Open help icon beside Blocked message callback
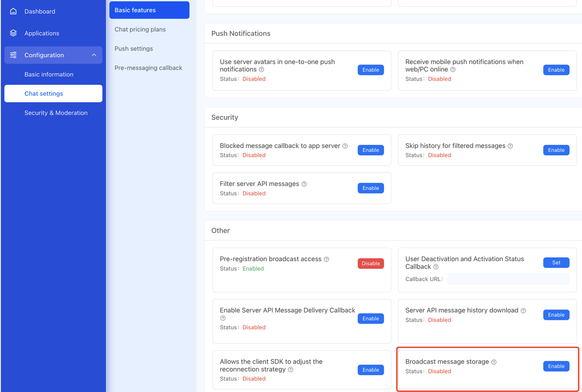The width and height of the screenshot is (582, 392). [x=345, y=146]
